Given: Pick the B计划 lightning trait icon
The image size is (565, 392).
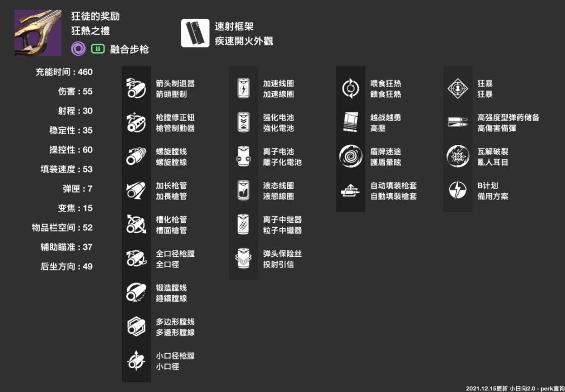Looking at the screenshot, I should pos(457,191).
